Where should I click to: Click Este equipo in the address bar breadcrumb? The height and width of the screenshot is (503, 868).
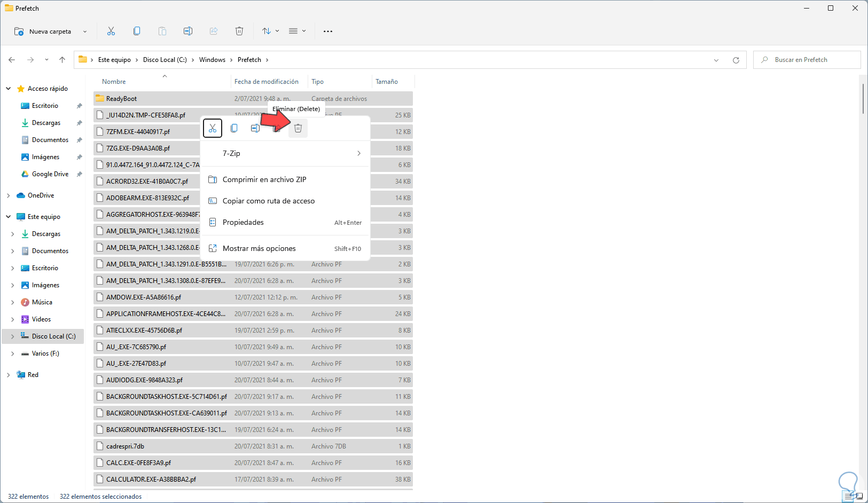(114, 60)
